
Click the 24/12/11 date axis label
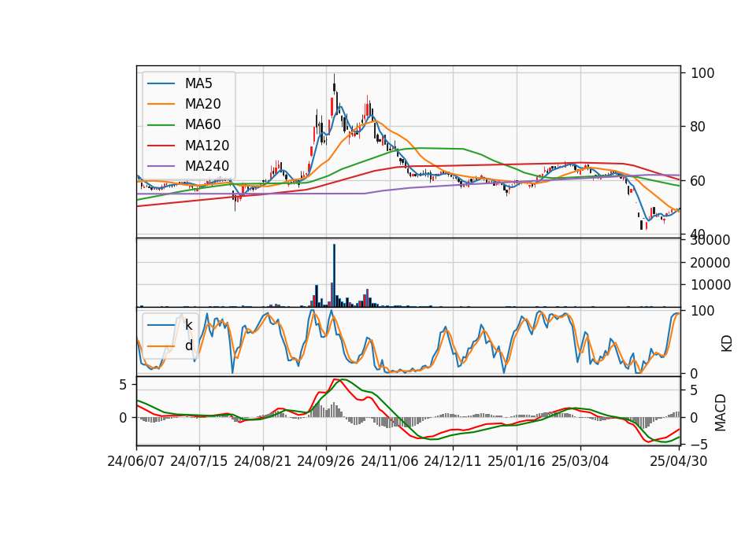coord(453,461)
